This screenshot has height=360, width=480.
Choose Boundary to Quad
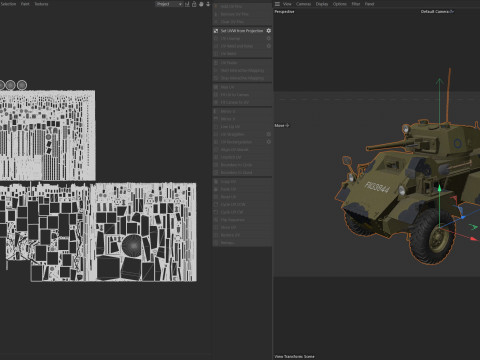tap(242, 172)
